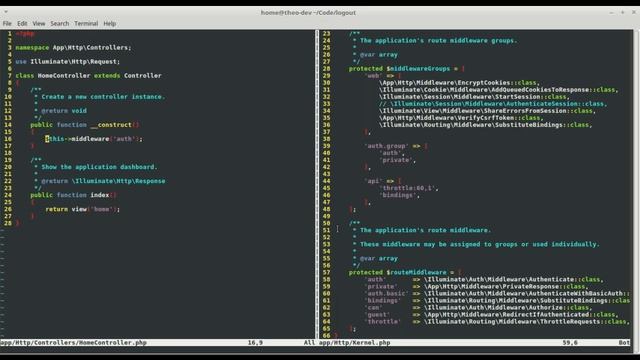
Task: Click 'Show the application dashboard.' comment
Action: pyautogui.click(x=99, y=167)
